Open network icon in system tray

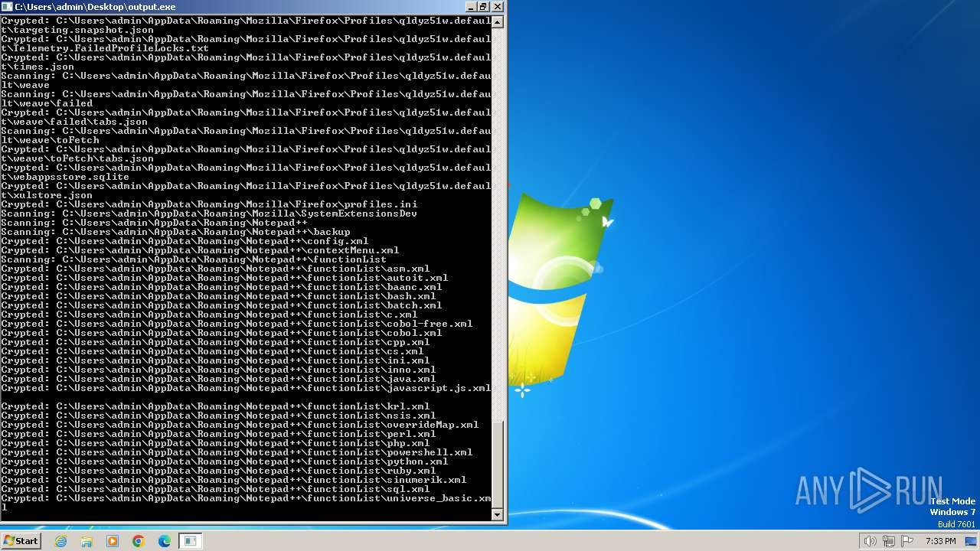pyautogui.click(x=889, y=541)
